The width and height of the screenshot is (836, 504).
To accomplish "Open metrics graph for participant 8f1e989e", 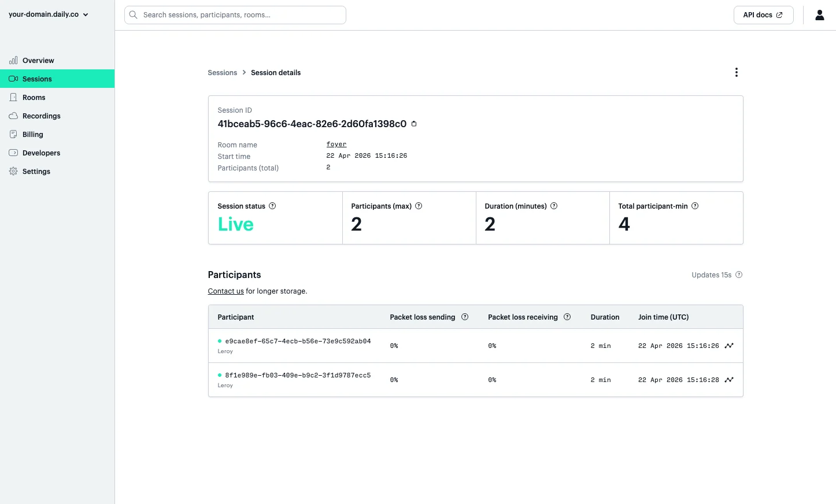I will pos(729,380).
